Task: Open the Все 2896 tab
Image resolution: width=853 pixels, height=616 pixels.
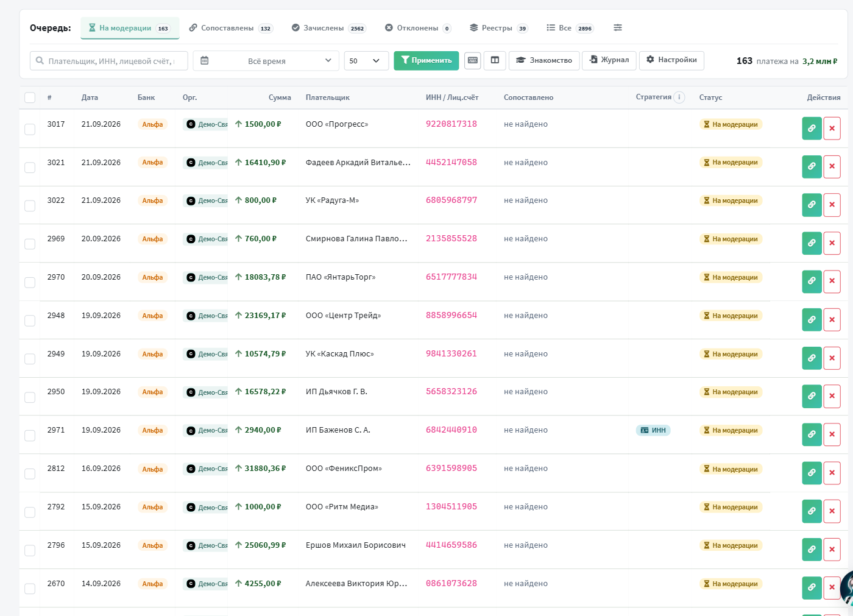Action: [x=570, y=28]
